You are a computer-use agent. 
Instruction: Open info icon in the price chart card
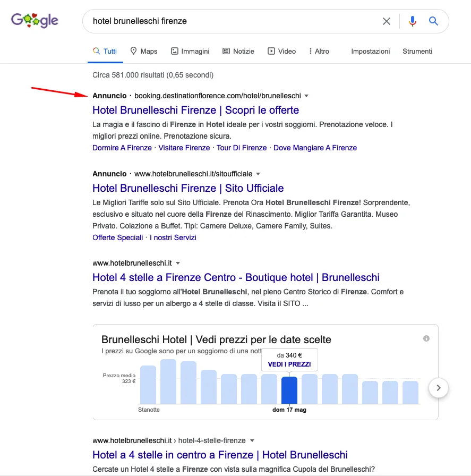426,338
